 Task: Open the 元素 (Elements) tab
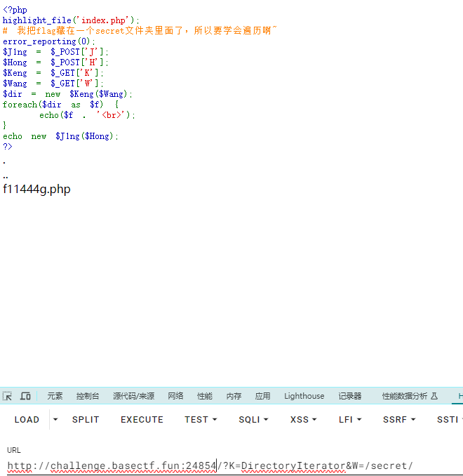click(55, 396)
